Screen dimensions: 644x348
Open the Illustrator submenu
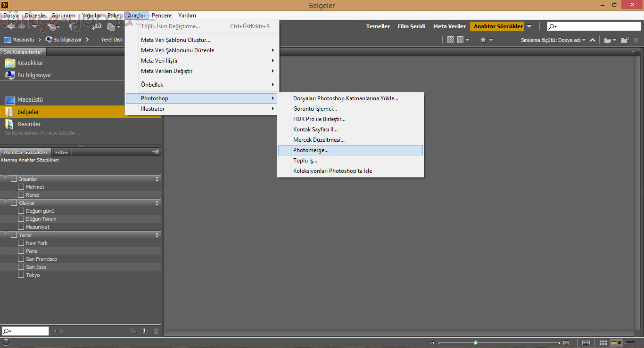pyautogui.click(x=202, y=109)
